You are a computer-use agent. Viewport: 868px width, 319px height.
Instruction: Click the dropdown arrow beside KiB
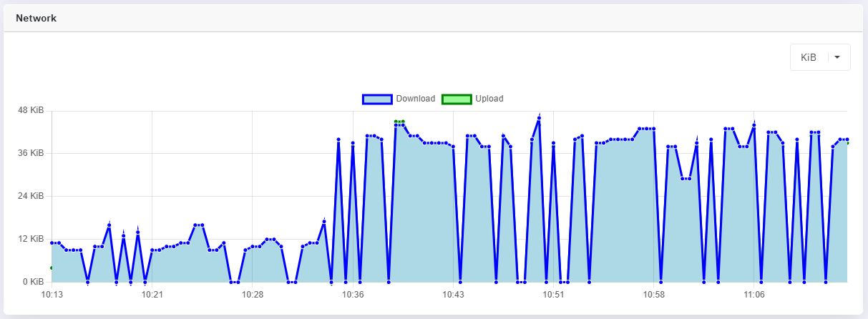837,57
